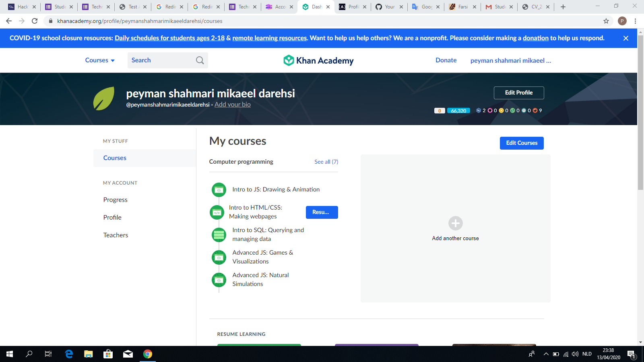Screen dimensions: 644x362
Task: Click the Edit Profile button
Action: point(519,93)
